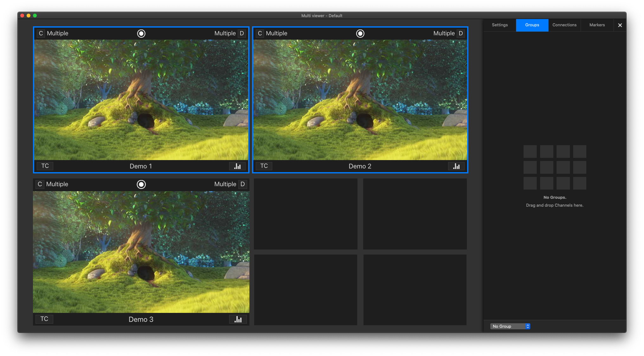644x356 pixels.
Task: Click the 'No Groups.' message text
Action: [555, 197]
